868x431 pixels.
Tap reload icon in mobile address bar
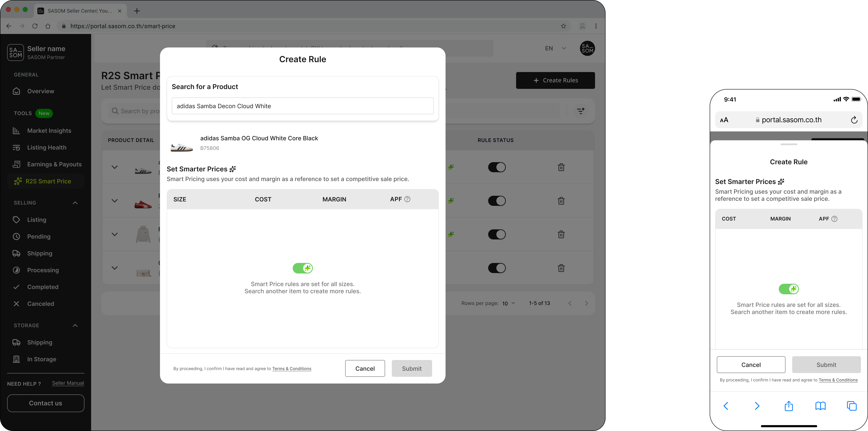pos(854,120)
